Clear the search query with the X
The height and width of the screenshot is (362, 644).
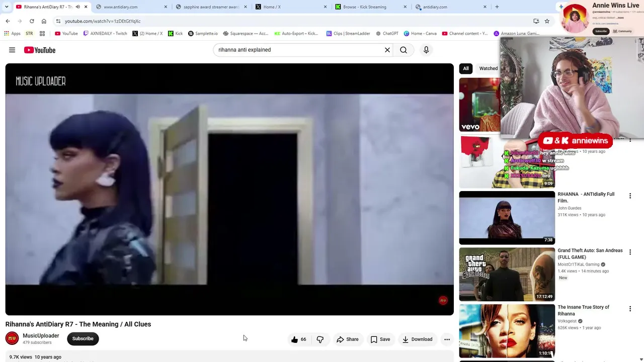(387, 50)
